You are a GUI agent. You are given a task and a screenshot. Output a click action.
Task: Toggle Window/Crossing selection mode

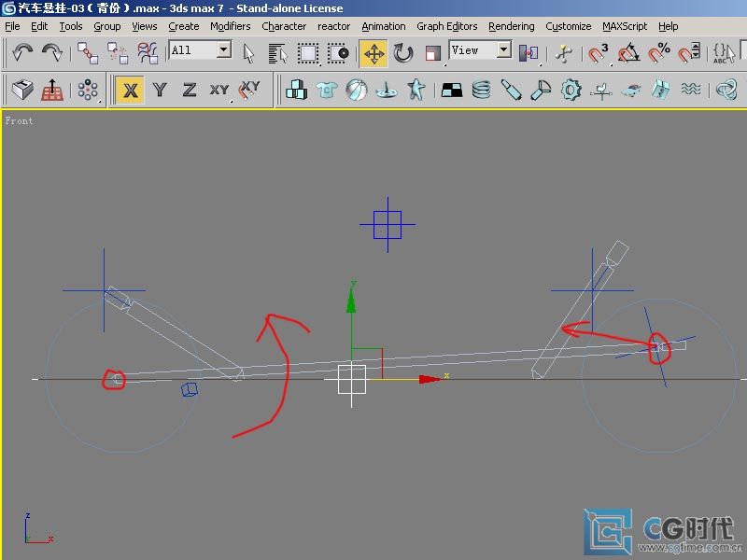tap(338, 53)
